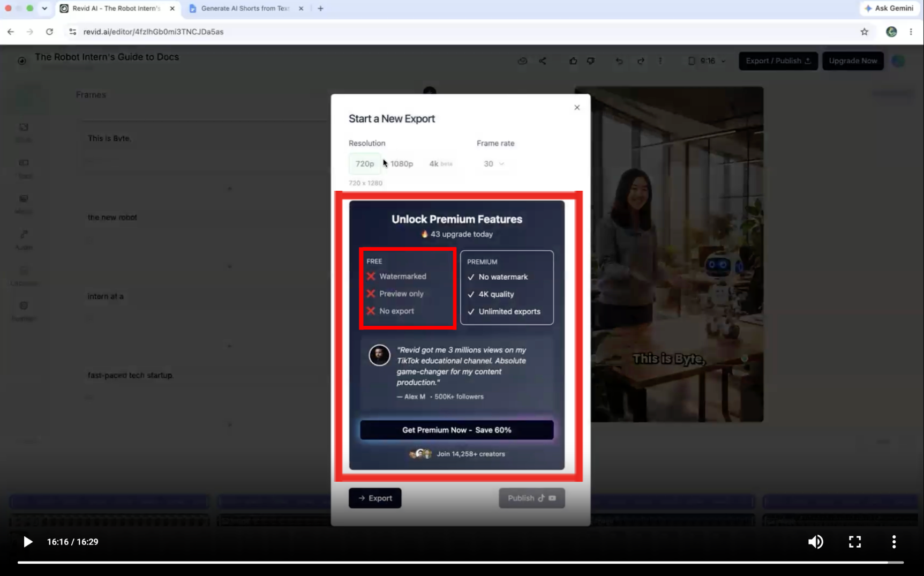This screenshot has height=576, width=924.
Task: Click the thumbs down icon
Action: 591,61
